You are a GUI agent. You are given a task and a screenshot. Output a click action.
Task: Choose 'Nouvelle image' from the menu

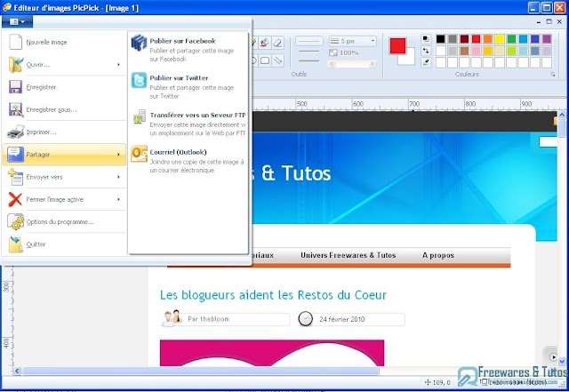click(65, 42)
